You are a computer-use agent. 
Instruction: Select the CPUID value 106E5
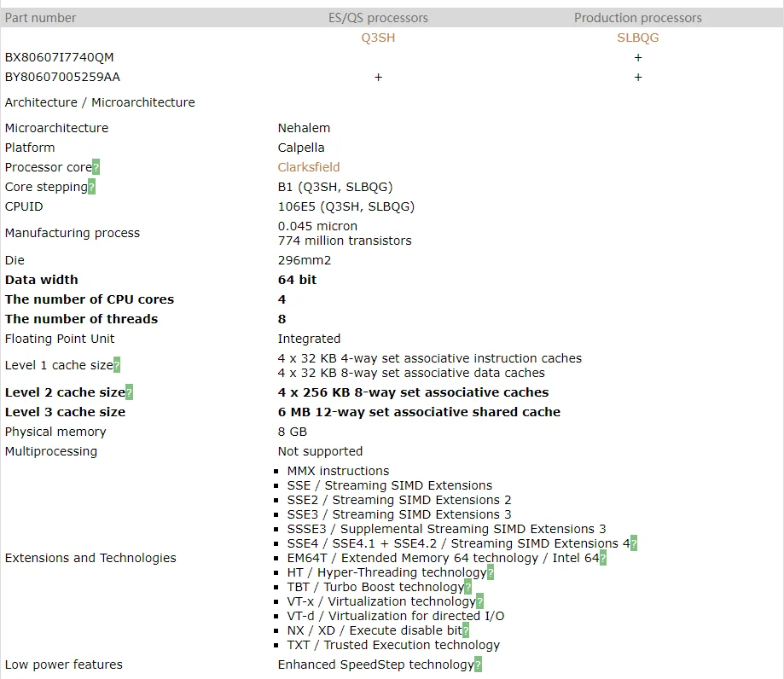tap(346, 206)
